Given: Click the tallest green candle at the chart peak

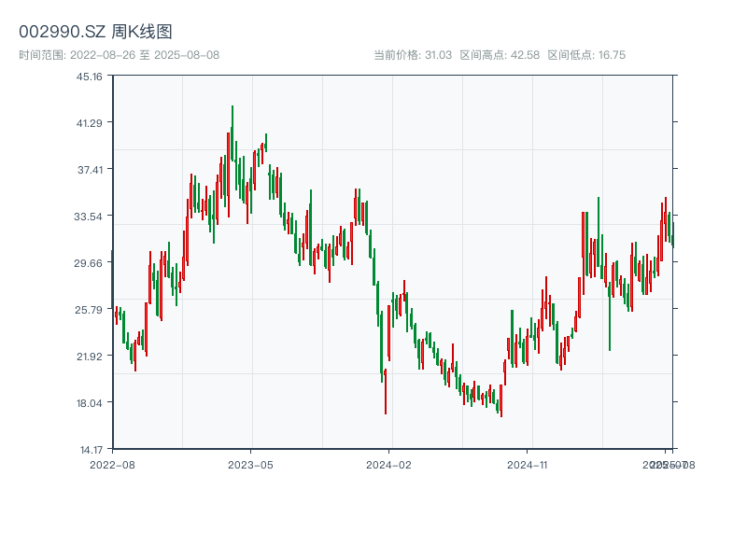Looking at the screenshot, I should (233, 131).
